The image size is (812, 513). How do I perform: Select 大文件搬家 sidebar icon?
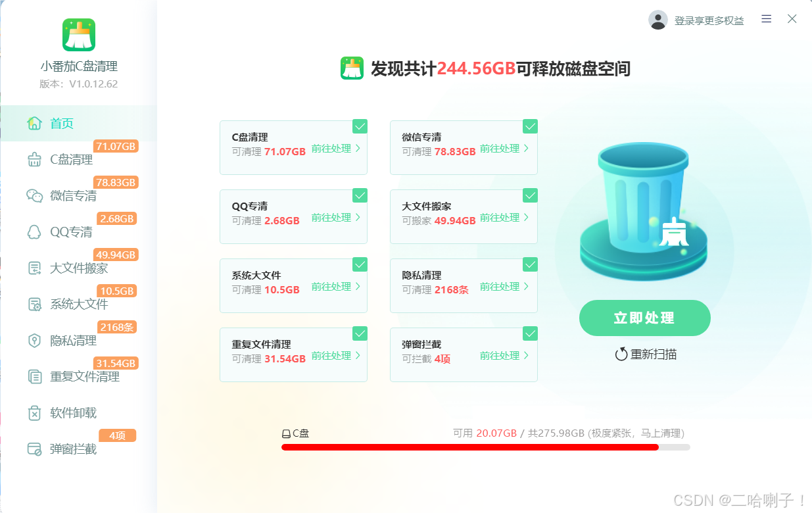point(34,268)
